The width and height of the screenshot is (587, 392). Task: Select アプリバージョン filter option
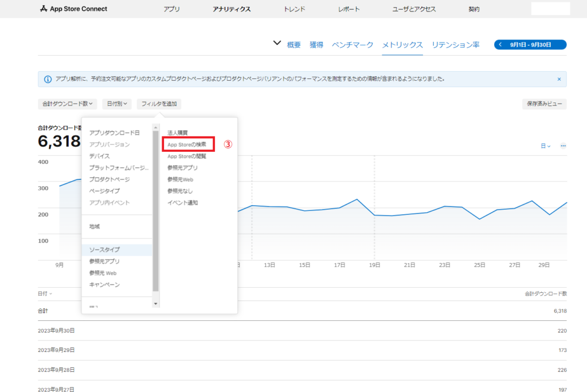[109, 144]
